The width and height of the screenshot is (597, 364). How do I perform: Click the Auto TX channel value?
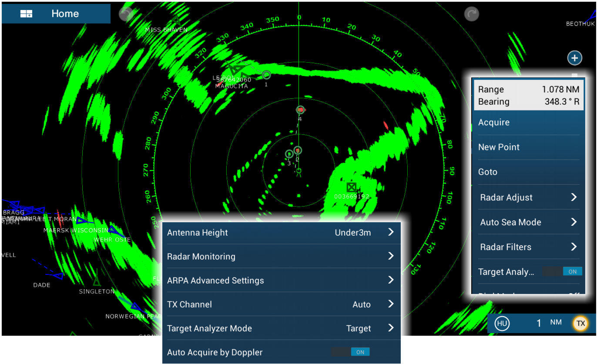pos(362,304)
